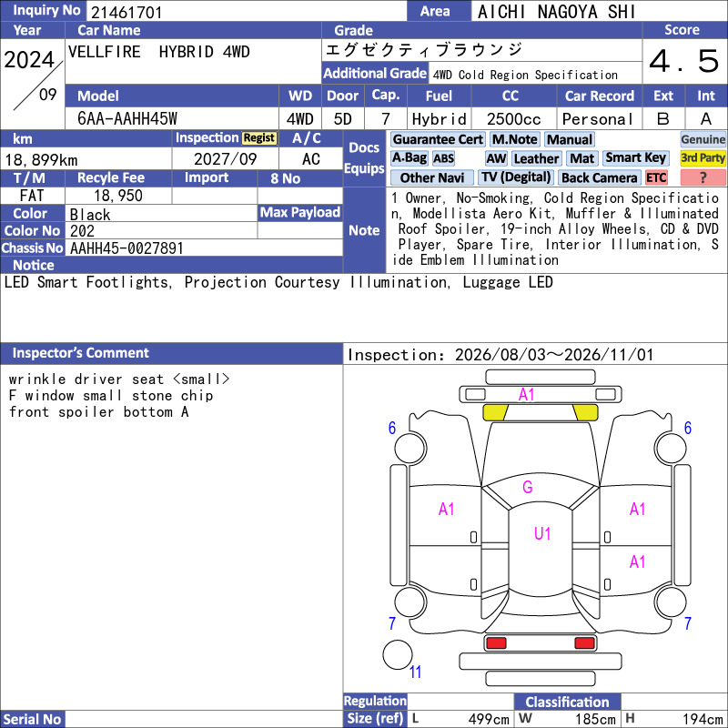Screen dimensions: 728x728
Task: Click the engine size 2500cc
Action: (x=514, y=119)
